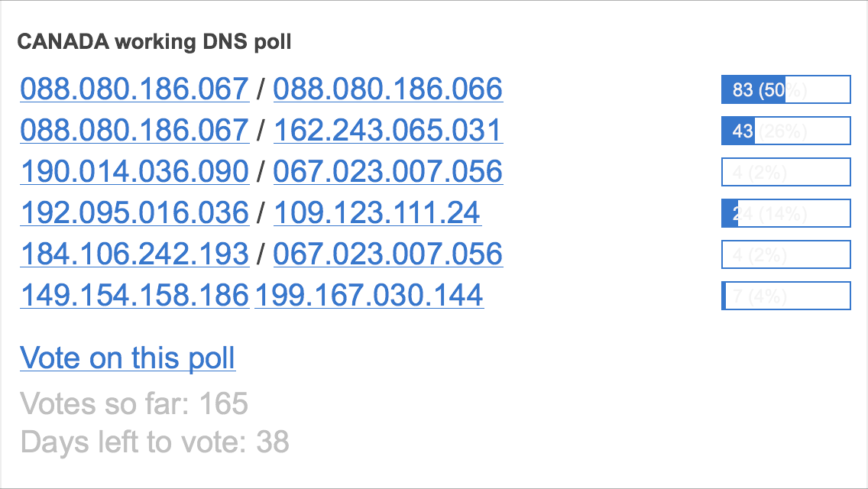Click the 83 (50%) result bar

786,89
